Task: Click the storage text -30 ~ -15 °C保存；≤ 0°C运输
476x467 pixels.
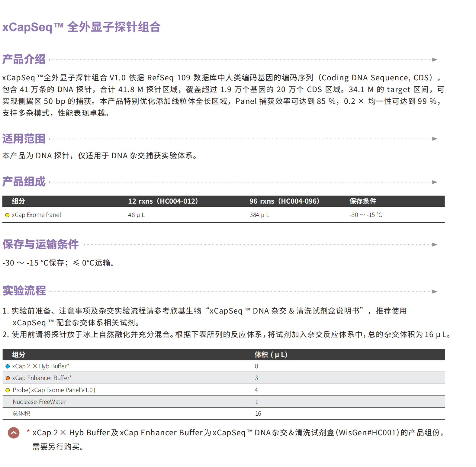Action: click(x=59, y=263)
